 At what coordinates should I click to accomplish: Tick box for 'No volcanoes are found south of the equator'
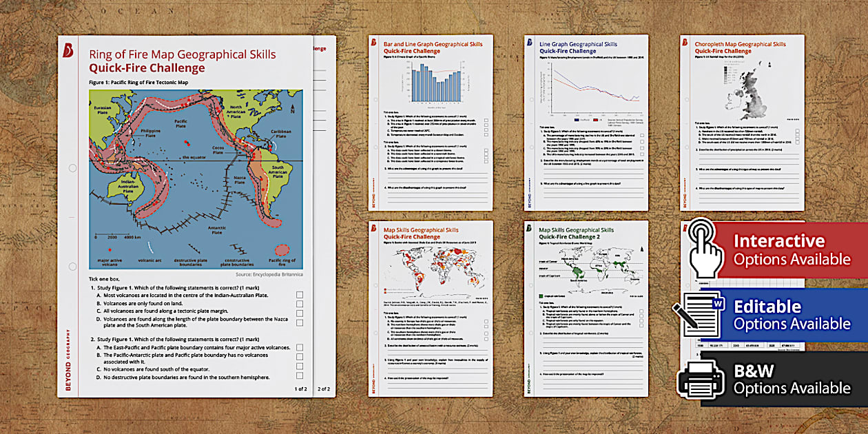click(300, 366)
